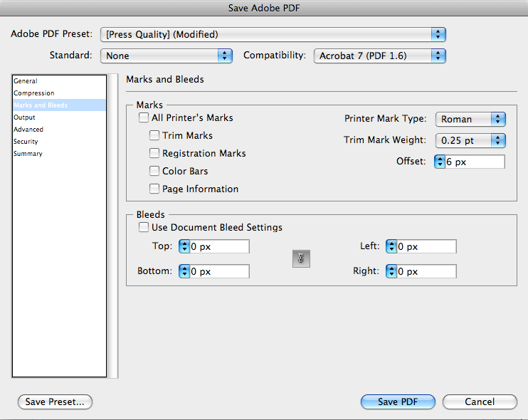Image resolution: width=528 pixels, height=420 pixels.
Task: Check the Trim Marks option
Action: [x=154, y=135]
